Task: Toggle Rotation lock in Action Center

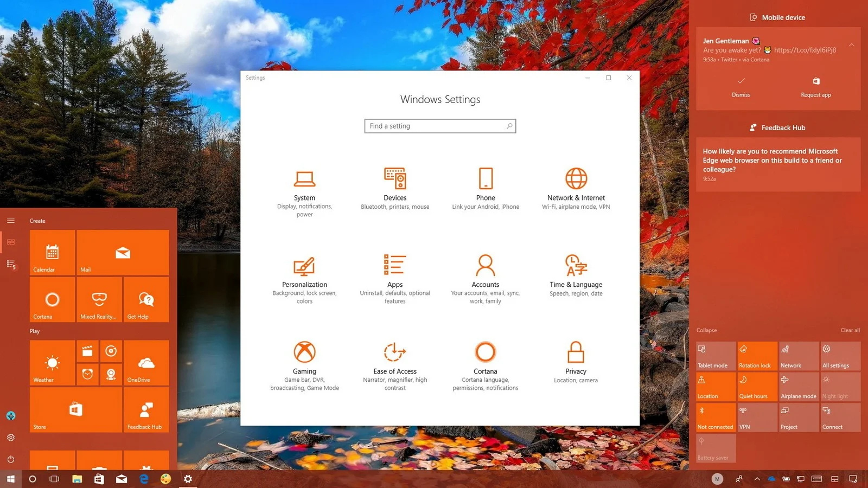Action: tap(757, 355)
